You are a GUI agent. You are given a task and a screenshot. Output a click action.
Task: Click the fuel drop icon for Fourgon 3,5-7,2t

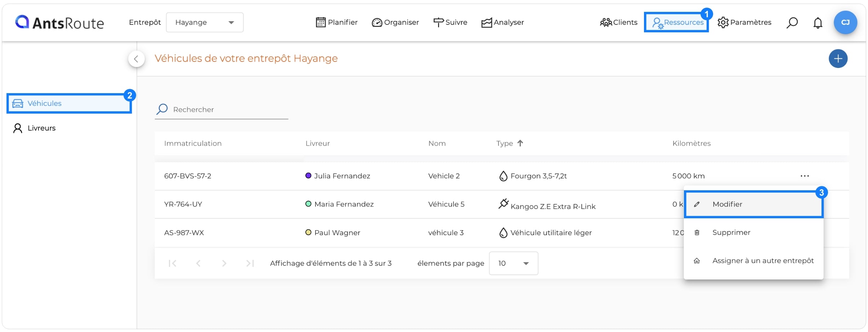[503, 176]
